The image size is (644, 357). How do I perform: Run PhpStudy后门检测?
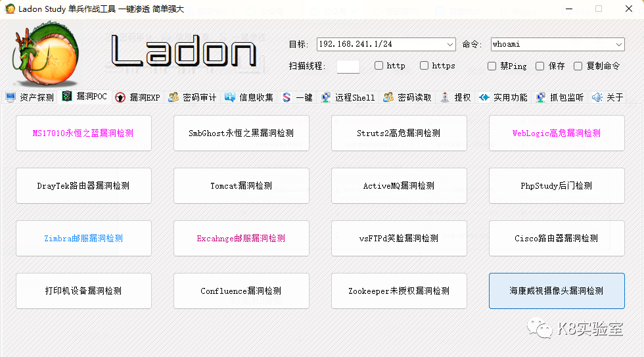point(557,185)
